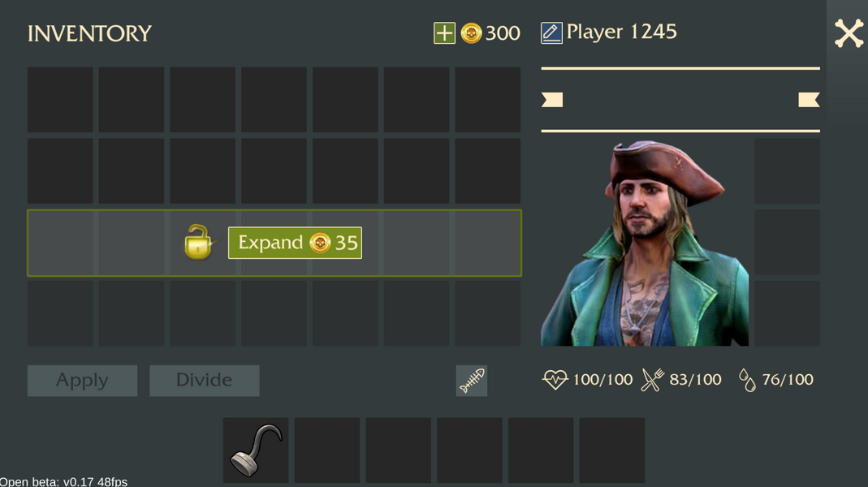Click the left banner flag marker

(x=552, y=100)
